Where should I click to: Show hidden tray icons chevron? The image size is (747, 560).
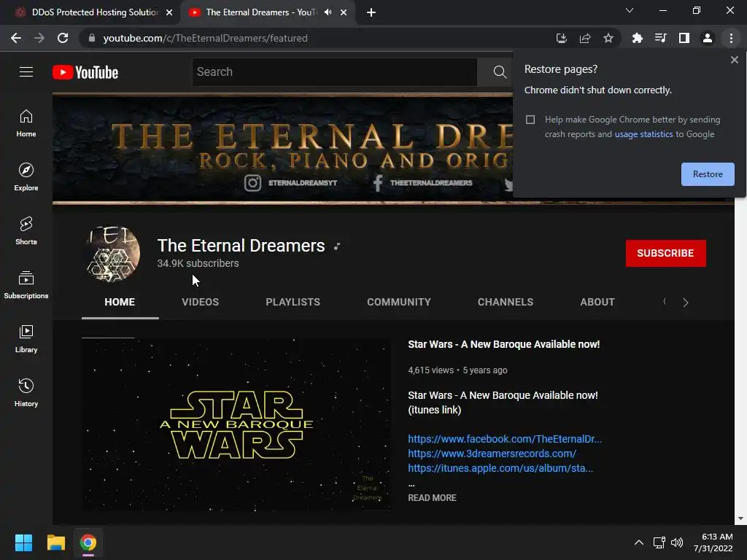(639, 542)
